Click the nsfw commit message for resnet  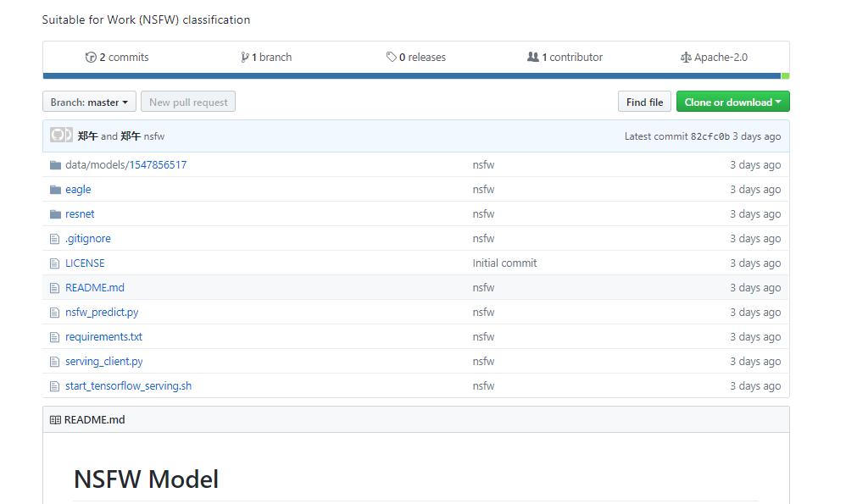[x=484, y=214]
